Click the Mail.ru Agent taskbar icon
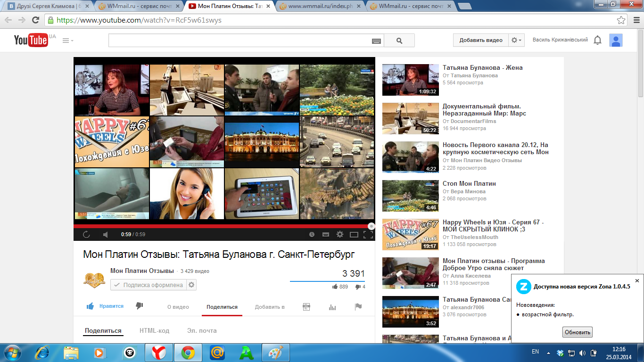Screen dimensions: 644x362 click(217, 353)
